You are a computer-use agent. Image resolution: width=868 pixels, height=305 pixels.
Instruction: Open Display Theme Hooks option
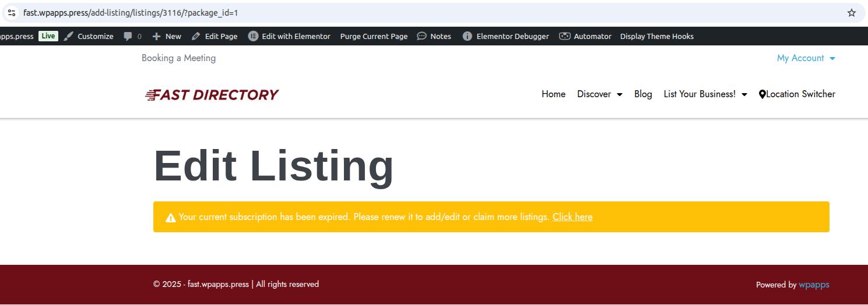coord(656,36)
